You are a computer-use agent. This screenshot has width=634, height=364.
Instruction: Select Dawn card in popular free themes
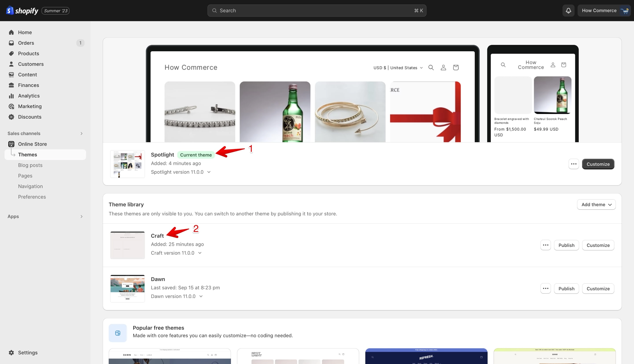170,356
